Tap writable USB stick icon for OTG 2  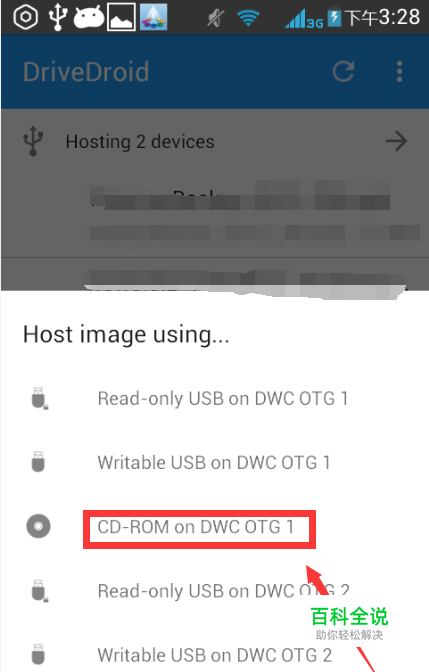click(x=38, y=654)
